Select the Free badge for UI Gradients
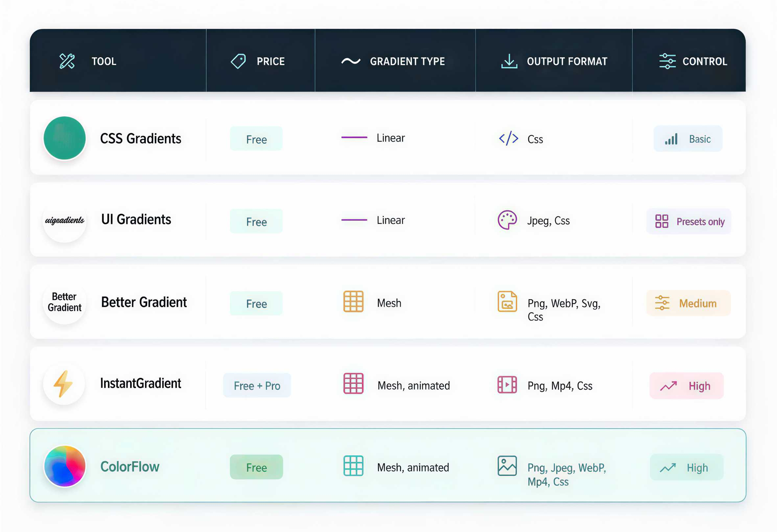This screenshot has width=777, height=532. point(256,221)
